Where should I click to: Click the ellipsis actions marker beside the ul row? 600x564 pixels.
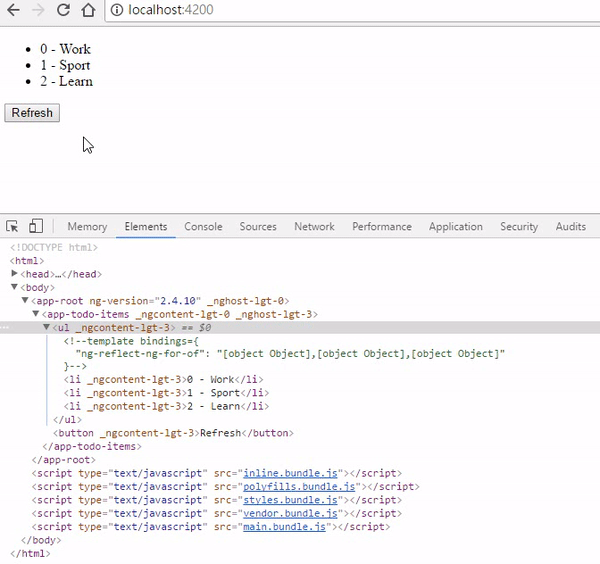click(x=5, y=328)
